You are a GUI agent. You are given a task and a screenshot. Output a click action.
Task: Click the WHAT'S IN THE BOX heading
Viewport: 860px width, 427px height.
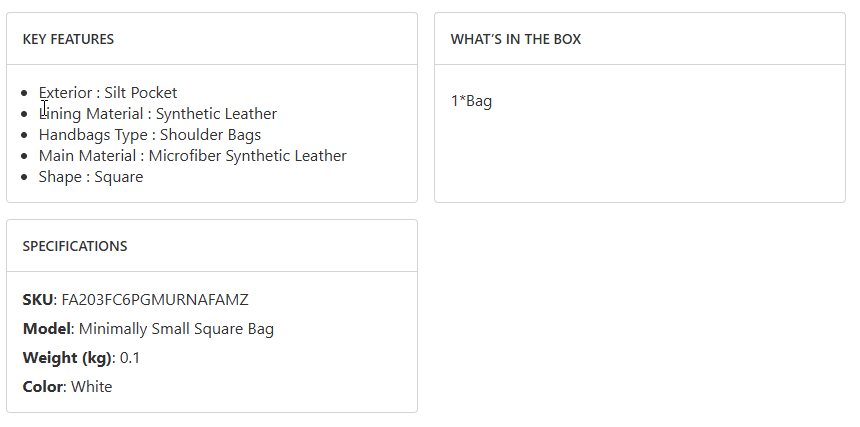[x=516, y=39]
